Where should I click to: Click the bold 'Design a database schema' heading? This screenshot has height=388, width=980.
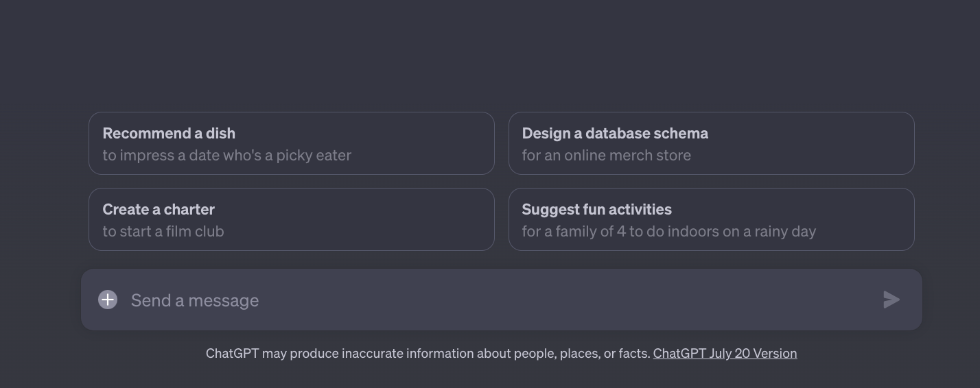pos(615,133)
